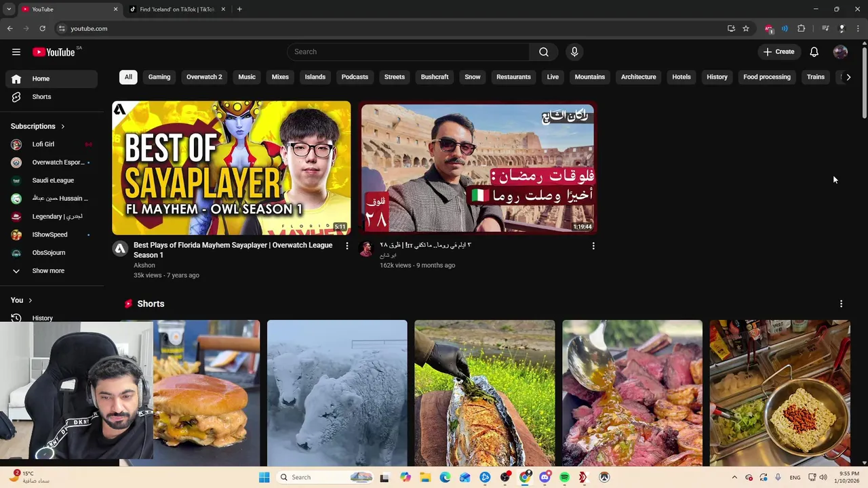Select the Architecture filter chip
Screen dimensions: 868x488
[x=639, y=77]
